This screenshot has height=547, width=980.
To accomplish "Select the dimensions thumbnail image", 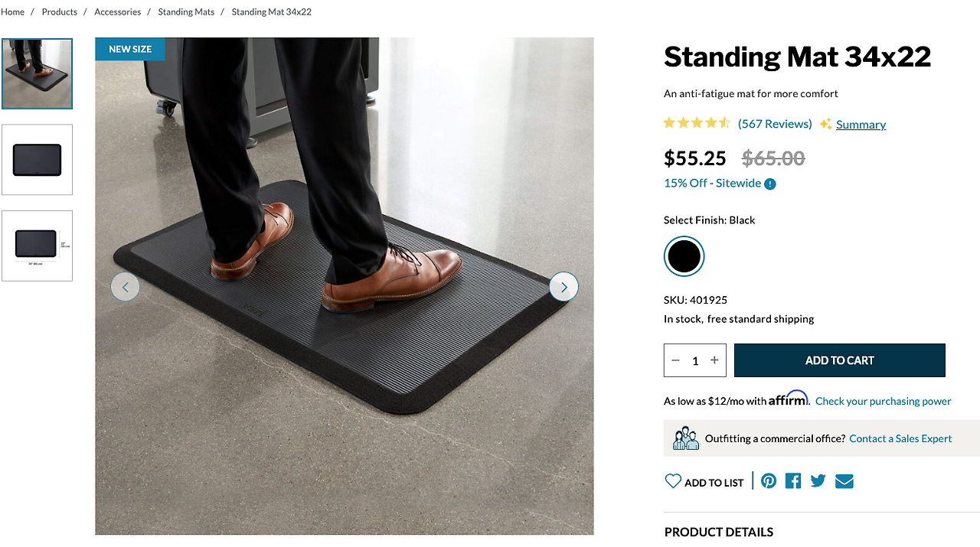I will point(37,246).
